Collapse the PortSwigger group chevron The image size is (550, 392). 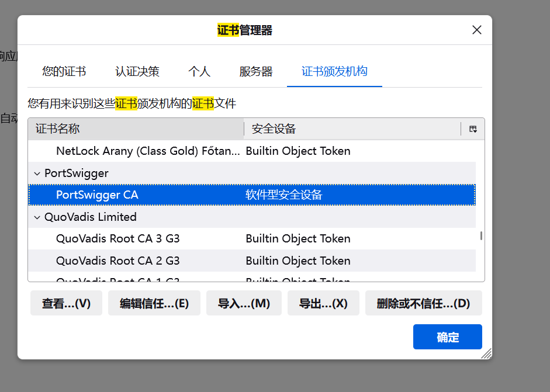click(x=37, y=174)
